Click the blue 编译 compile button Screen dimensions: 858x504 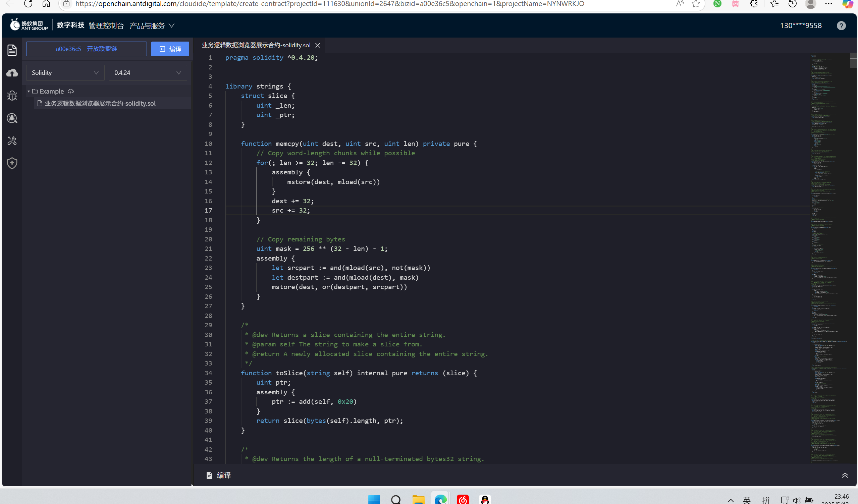click(x=170, y=49)
